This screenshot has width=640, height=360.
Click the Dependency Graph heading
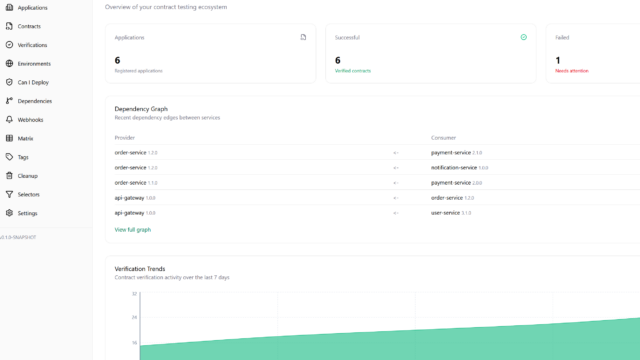pos(141,109)
